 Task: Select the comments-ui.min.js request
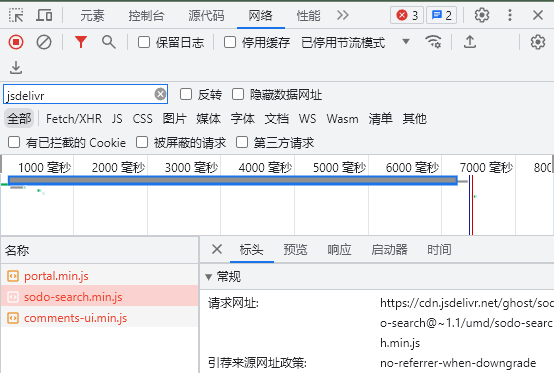point(99,318)
